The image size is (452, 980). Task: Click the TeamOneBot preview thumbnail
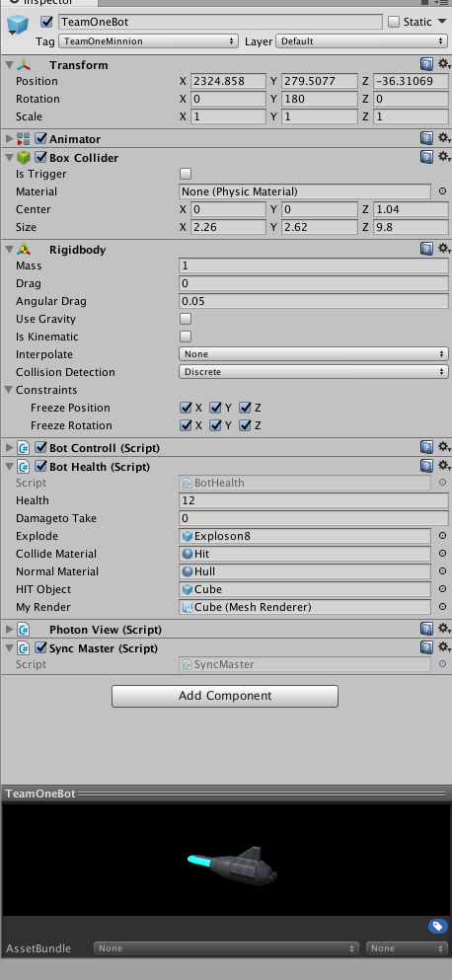click(x=226, y=860)
